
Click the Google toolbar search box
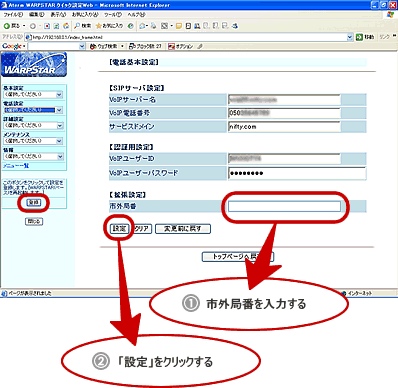coord(54,46)
